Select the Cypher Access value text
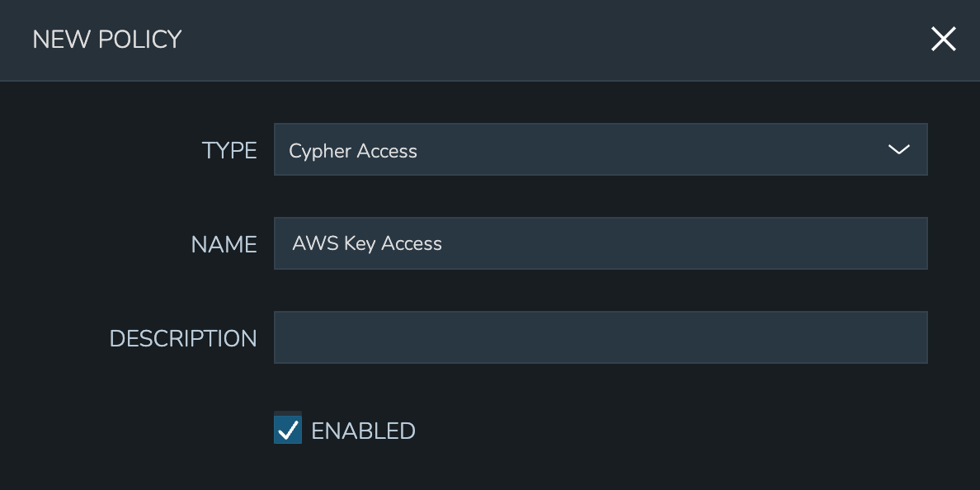980x490 pixels. coord(353,151)
